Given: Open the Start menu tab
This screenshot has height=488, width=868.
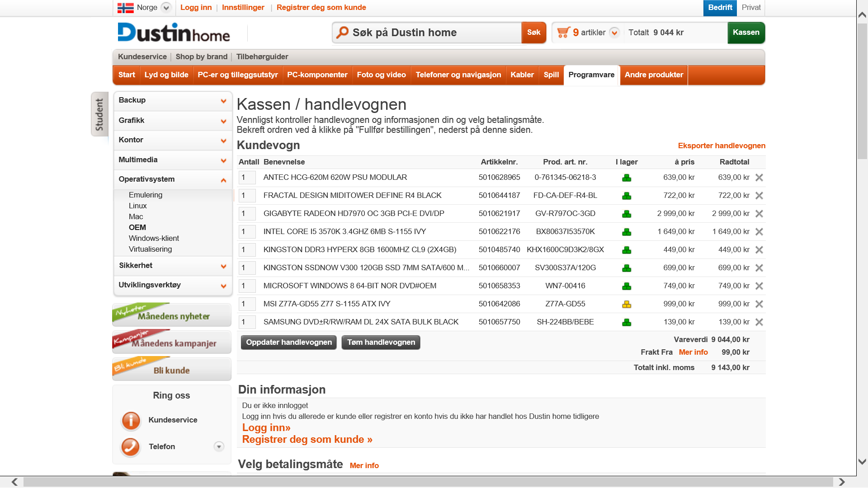Looking at the screenshot, I should [127, 75].
